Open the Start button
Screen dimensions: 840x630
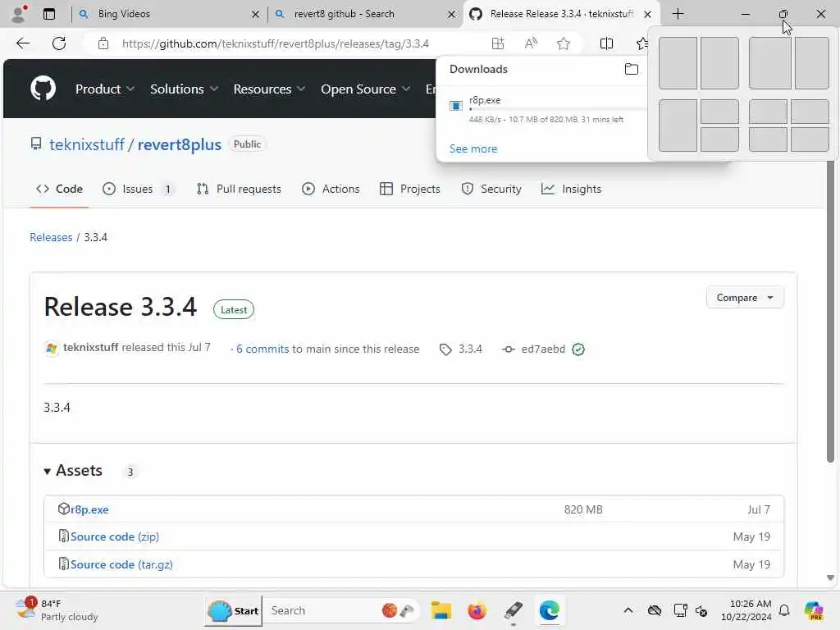[234, 610]
